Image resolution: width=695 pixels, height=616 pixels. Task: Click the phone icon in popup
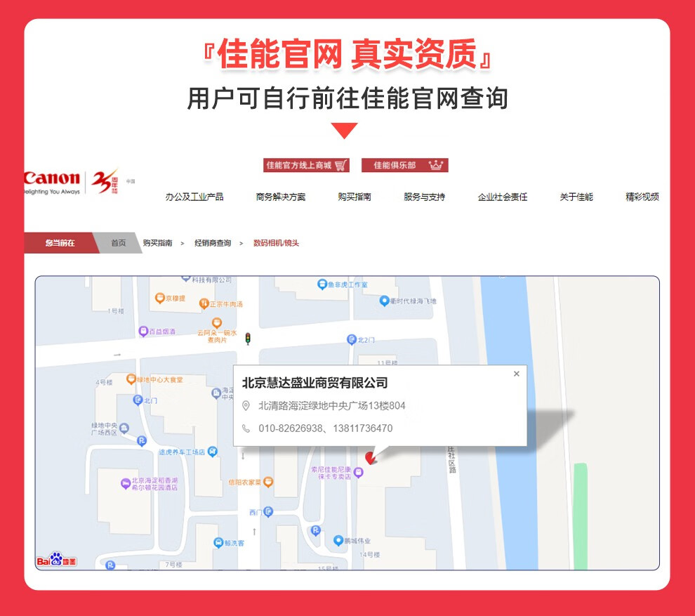coord(246,428)
